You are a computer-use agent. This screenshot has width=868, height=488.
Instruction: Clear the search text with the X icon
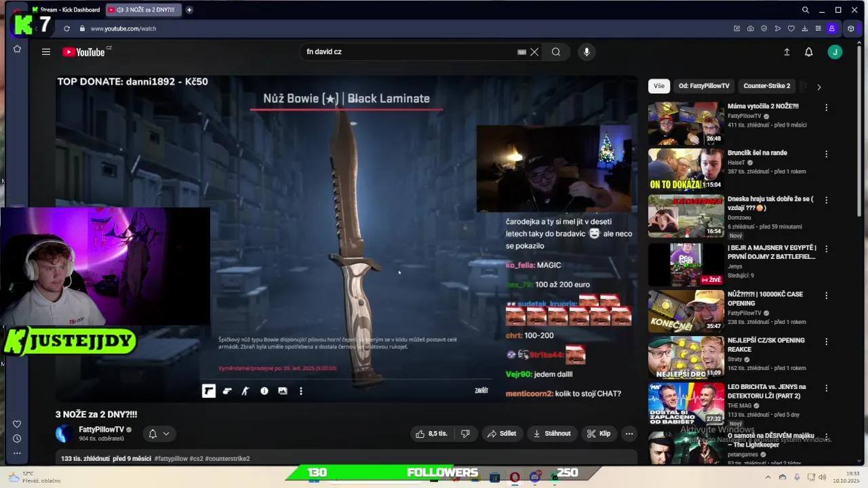(534, 52)
